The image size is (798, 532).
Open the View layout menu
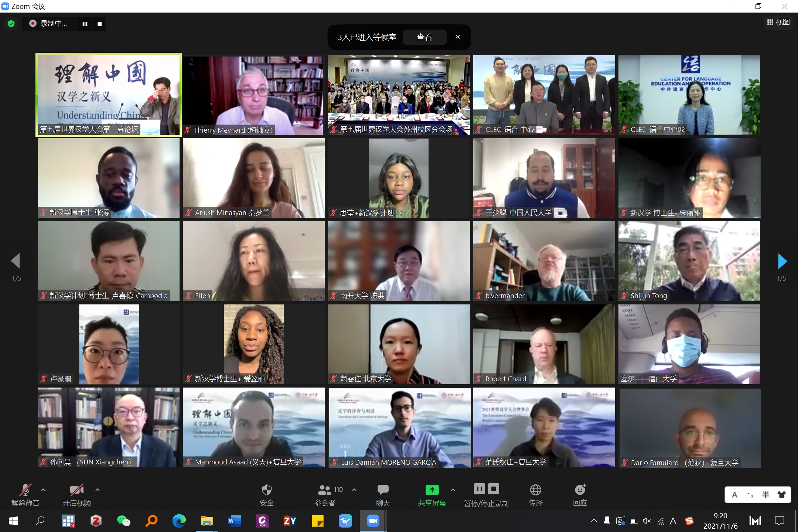coord(778,22)
